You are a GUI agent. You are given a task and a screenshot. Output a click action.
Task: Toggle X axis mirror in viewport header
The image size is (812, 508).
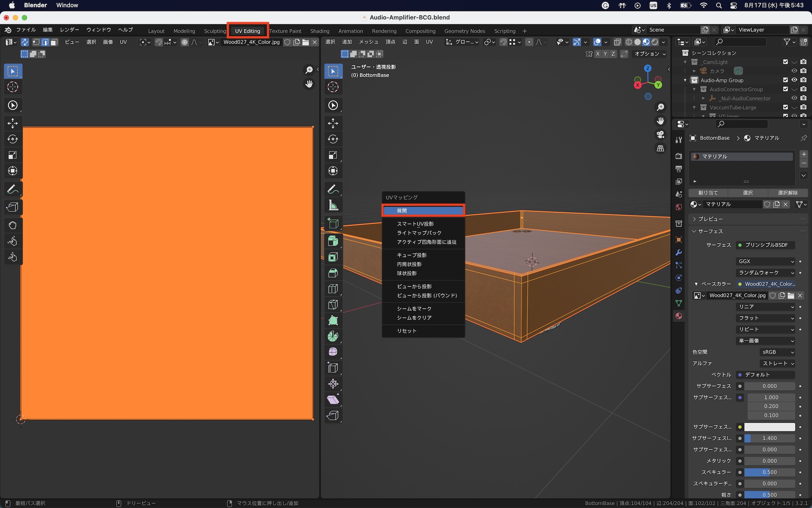[598, 54]
